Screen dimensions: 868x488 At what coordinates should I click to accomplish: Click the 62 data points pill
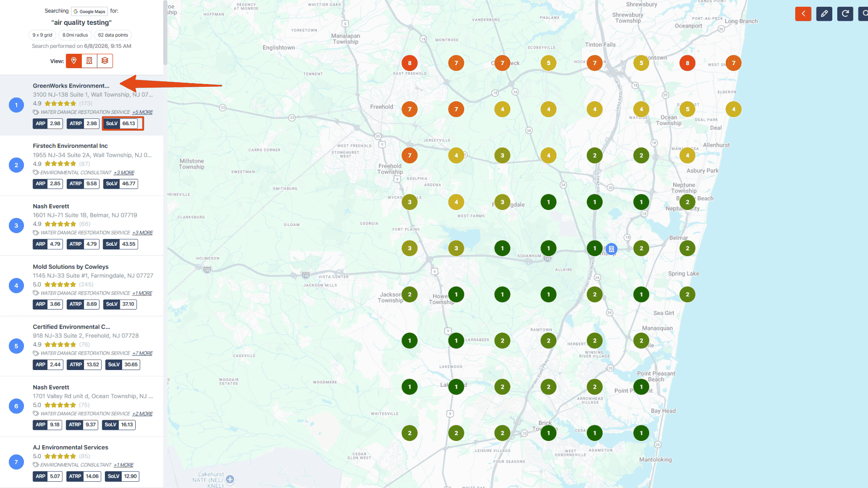point(113,35)
